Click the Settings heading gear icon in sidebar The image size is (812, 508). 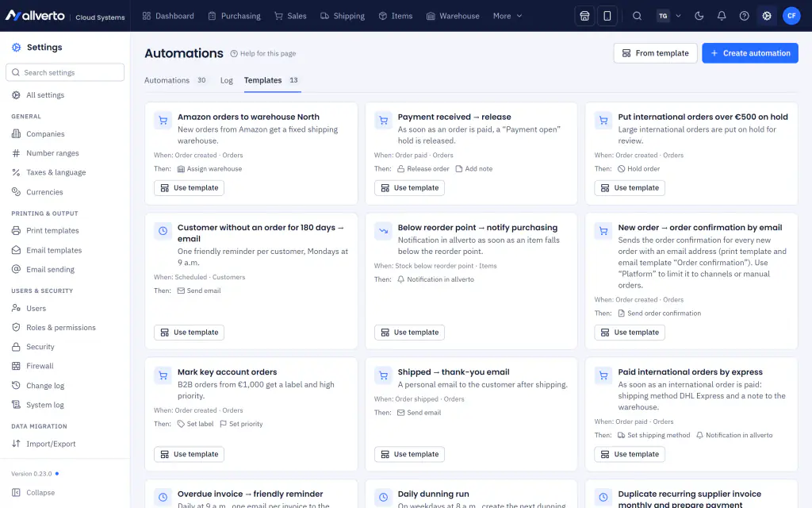[17, 47]
